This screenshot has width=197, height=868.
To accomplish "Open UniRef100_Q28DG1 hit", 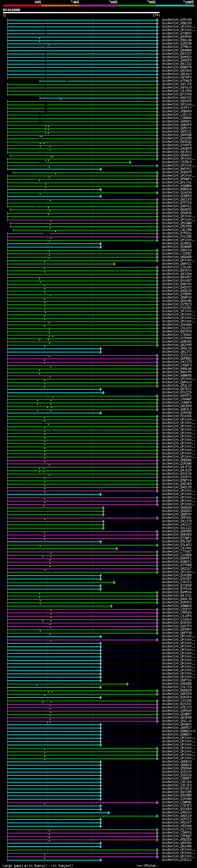I will coord(177,243).
